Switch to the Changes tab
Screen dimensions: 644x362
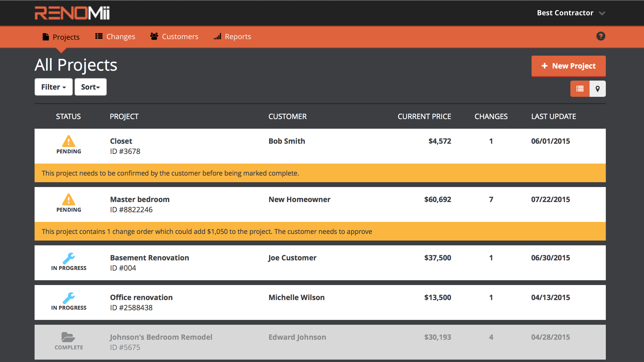(121, 36)
